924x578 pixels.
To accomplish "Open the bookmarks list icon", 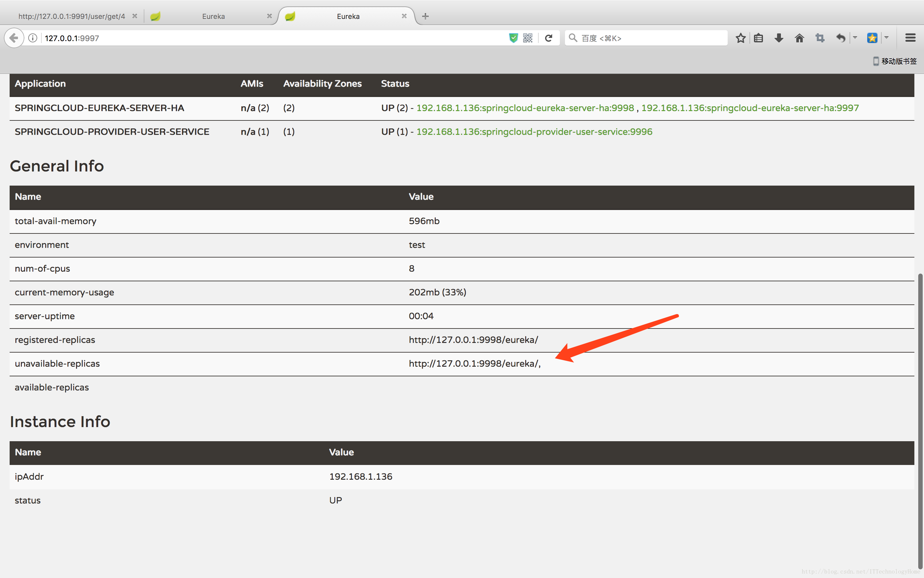I will (x=759, y=38).
